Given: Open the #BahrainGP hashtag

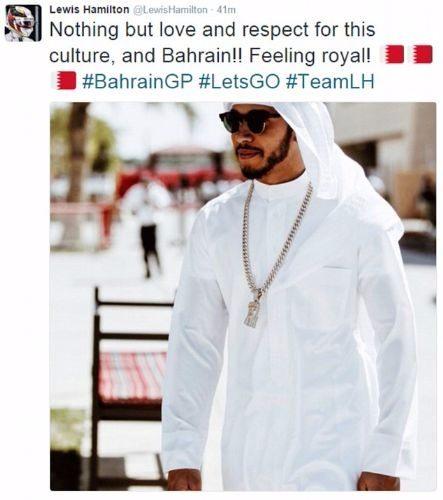Looking at the screenshot, I should (x=137, y=82).
